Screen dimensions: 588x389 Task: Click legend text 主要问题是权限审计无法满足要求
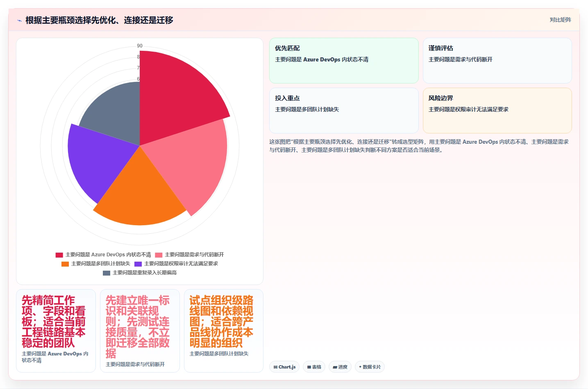pos(181,264)
